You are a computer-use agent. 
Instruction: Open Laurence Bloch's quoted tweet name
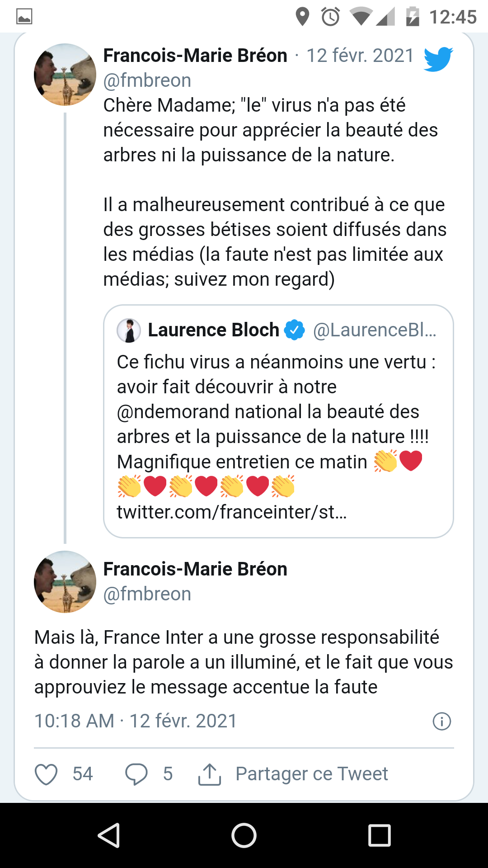click(213, 330)
